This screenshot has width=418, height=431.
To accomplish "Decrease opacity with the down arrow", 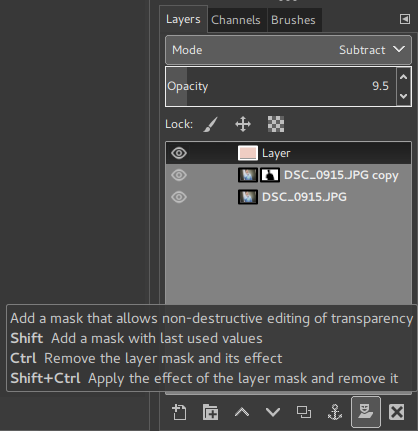I will tap(404, 96).
